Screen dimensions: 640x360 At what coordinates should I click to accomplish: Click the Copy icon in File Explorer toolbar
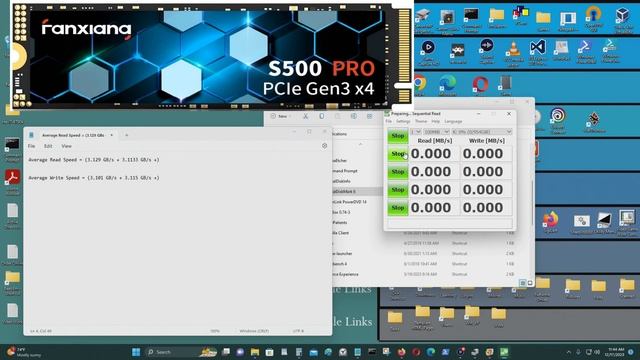tap(322, 116)
